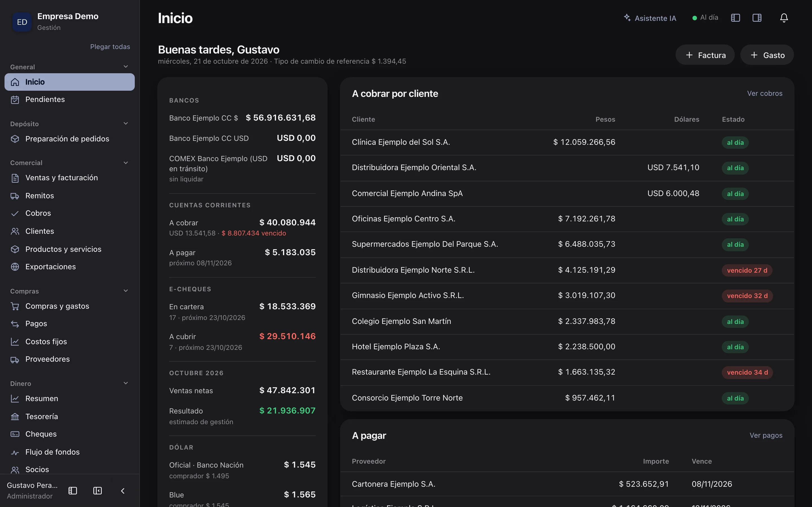Toggle the right panel in header
812x507 pixels.
tap(757, 18)
